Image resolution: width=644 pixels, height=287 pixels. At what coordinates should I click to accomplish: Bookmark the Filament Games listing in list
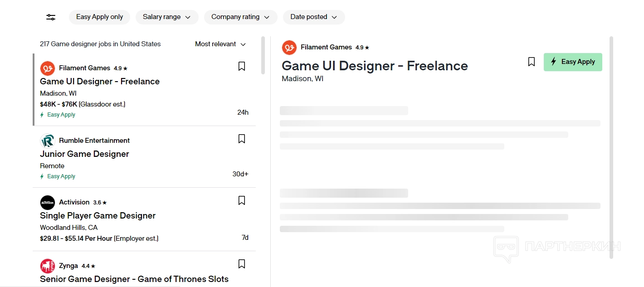[242, 67]
